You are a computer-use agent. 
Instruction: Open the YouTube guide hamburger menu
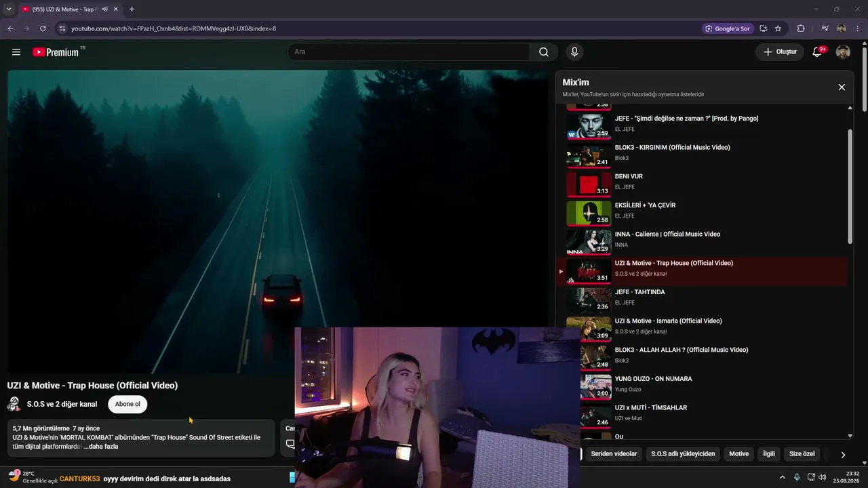click(x=16, y=52)
